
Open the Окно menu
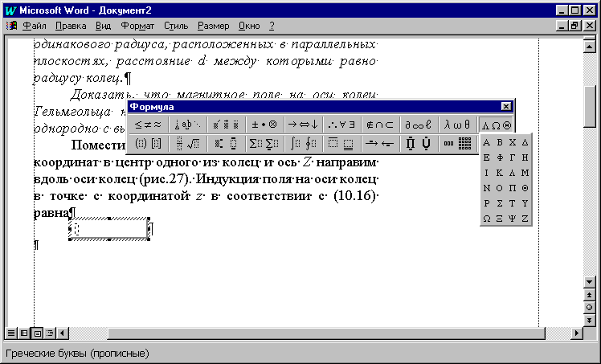[249, 26]
